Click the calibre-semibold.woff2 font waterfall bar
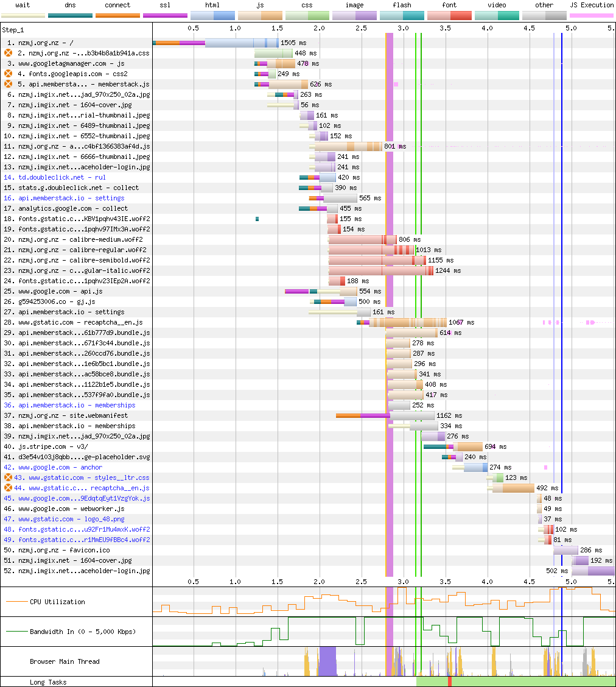The width and height of the screenshot is (616, 687). point(377,260)
